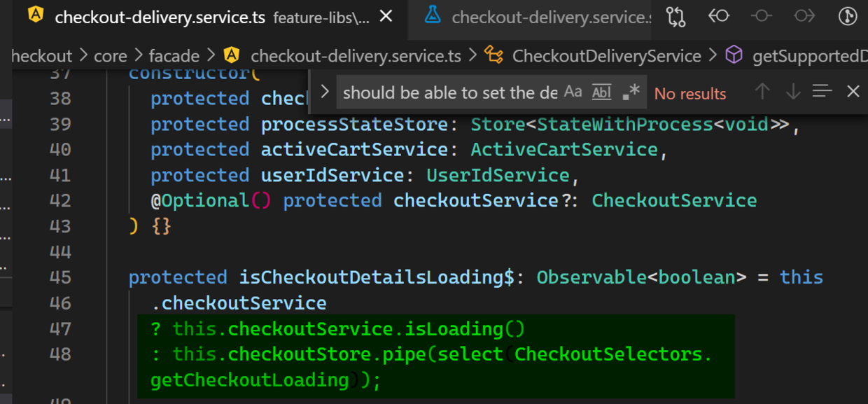Screen dimensions: 868x404
Task: Toggle Match Case in find widget
Action: pyautogui.click(x=573, y=92)
